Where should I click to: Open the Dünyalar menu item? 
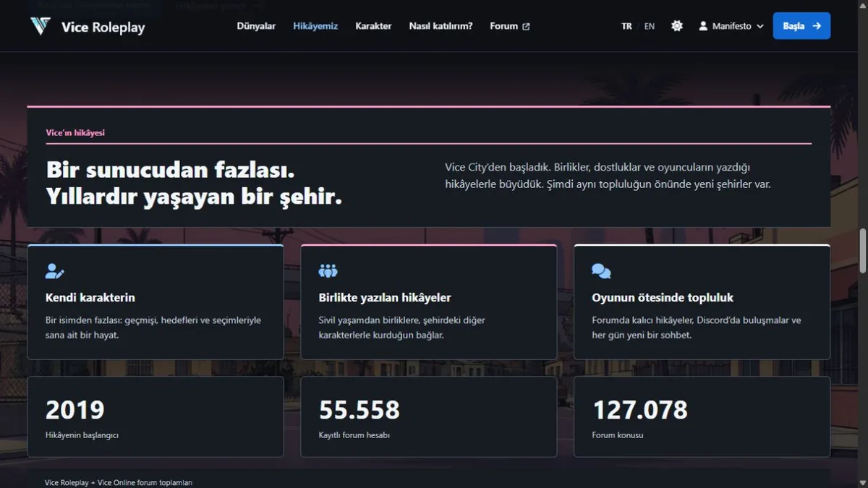[256, 26]
